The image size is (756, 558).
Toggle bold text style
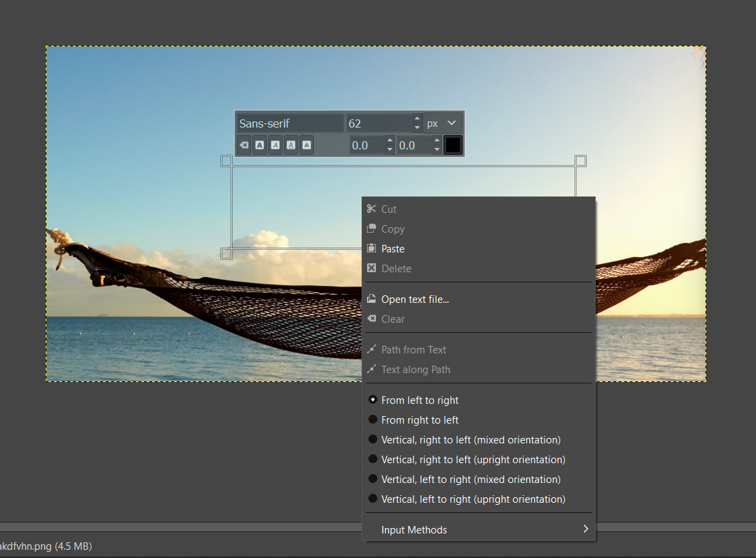[260, 145]
